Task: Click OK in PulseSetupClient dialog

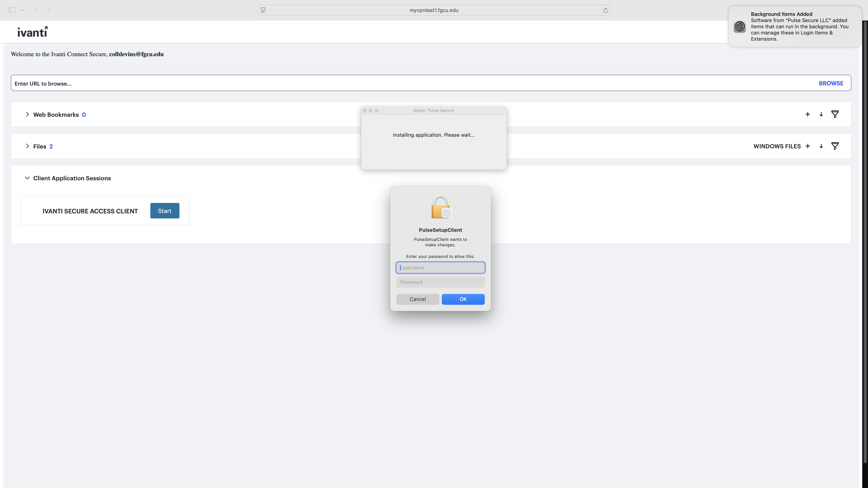Action: tap(463, 299)
